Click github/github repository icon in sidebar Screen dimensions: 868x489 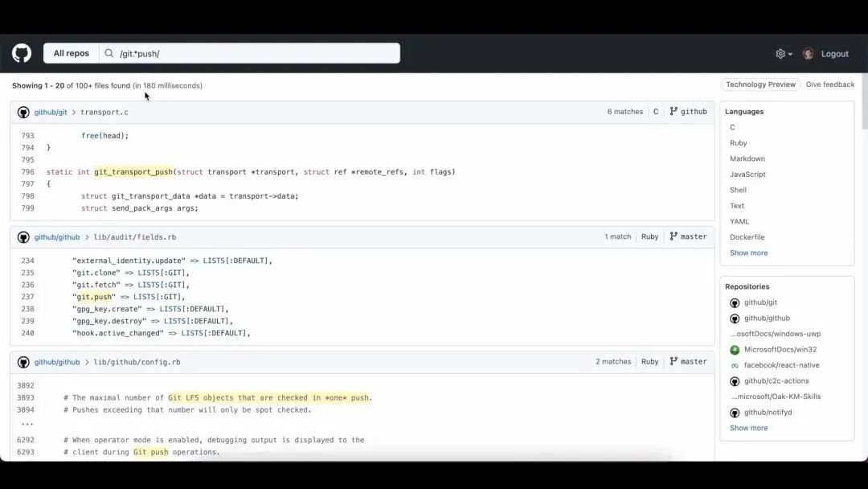coord(735,318)
